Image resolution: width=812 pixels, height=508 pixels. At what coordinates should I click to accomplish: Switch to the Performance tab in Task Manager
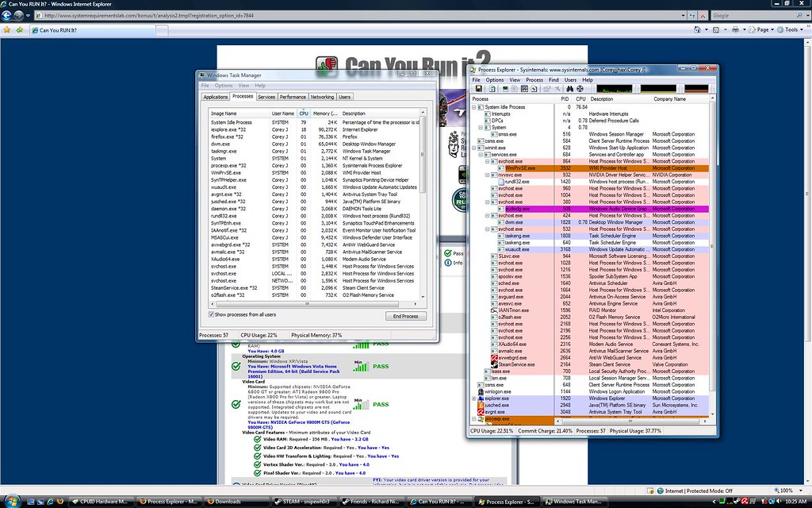point(293,97)
